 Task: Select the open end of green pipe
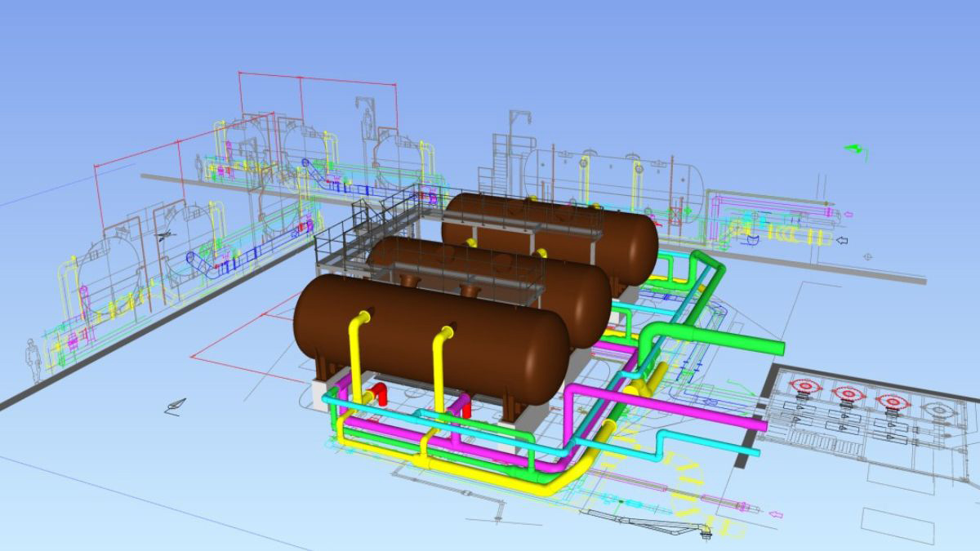click(779, 348)
